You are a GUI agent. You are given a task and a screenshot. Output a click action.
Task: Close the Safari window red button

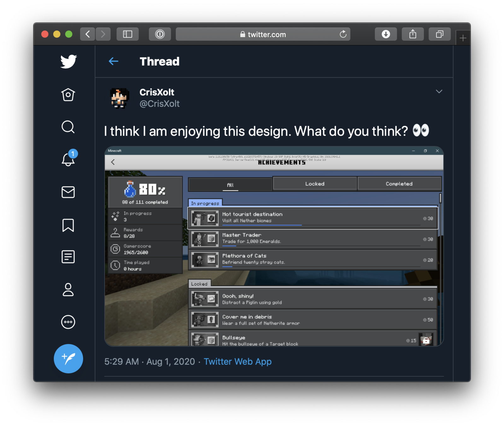pos(45,34)
